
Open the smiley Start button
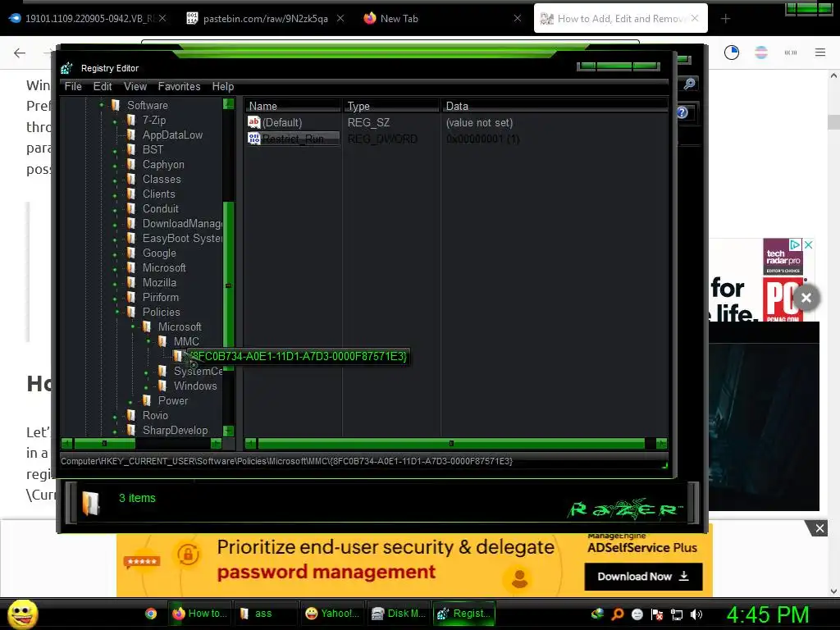(22, 614)
